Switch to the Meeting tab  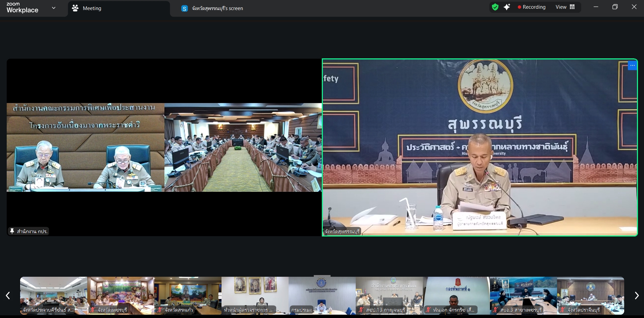(x=92, y=8)
